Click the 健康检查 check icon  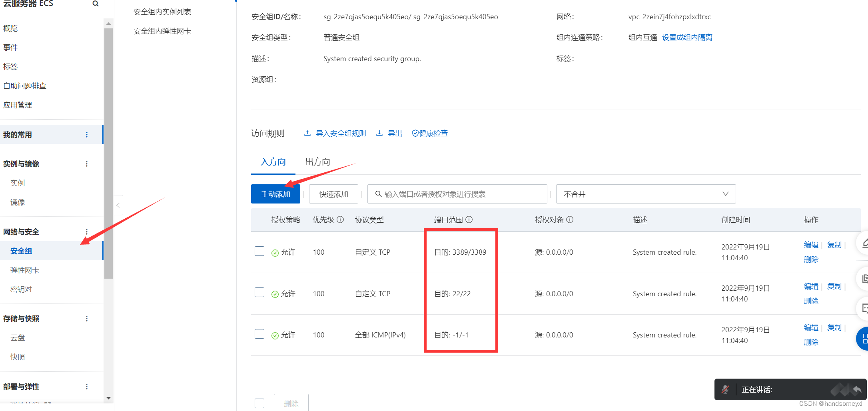click(x=415, y=133)
